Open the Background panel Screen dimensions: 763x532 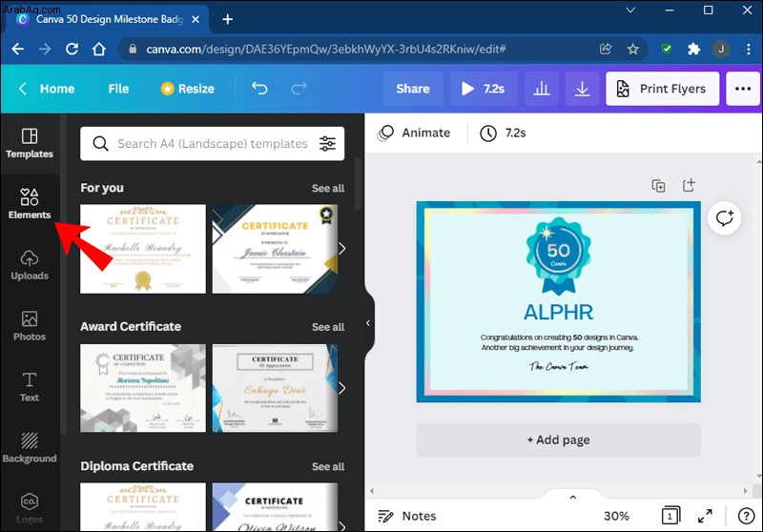pos(30,447)
